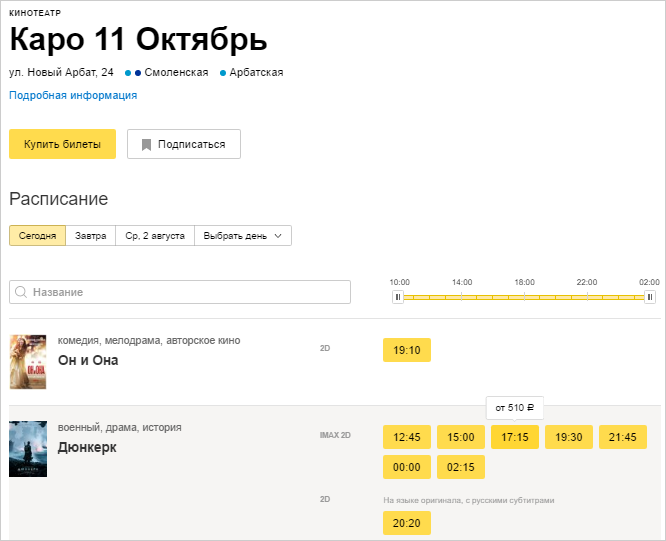Open the Он и Она movie title

click(88, 360)
